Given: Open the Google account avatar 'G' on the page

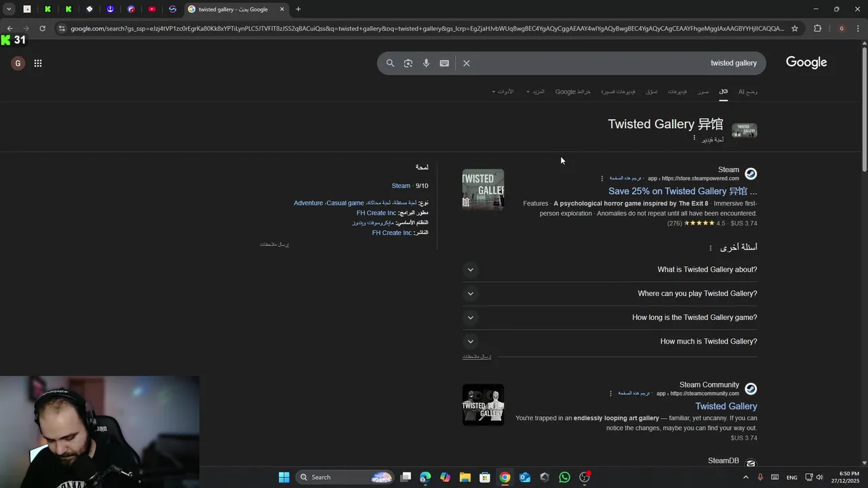Looking at the screenshot, I should [x=18, y=63].
